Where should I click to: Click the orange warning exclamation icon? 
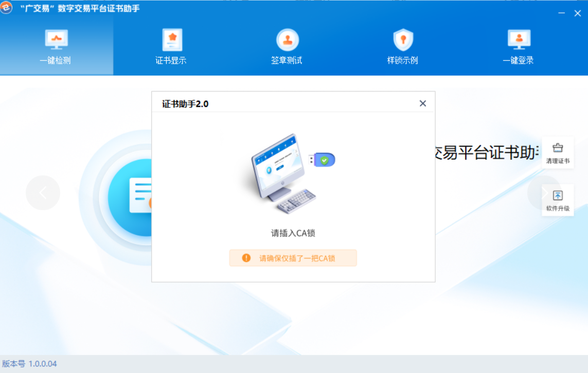pyautogui.click(x=246, y=258)
